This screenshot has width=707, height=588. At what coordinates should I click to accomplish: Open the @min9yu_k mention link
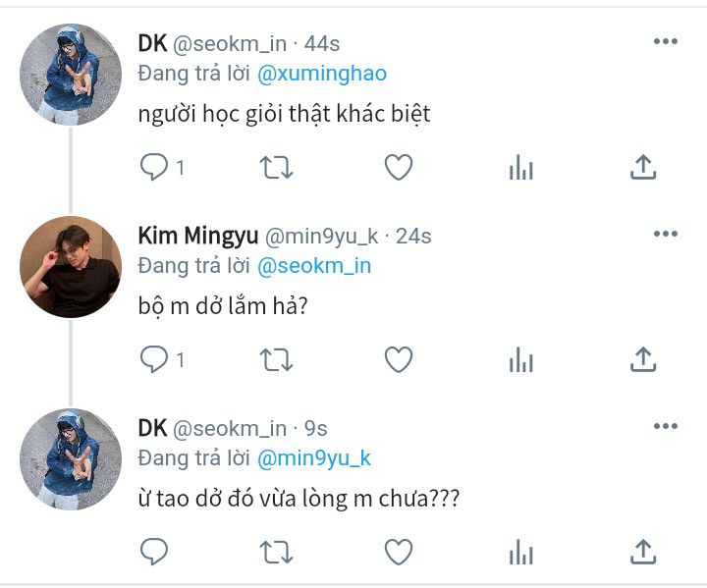click(x=314, y=458)
